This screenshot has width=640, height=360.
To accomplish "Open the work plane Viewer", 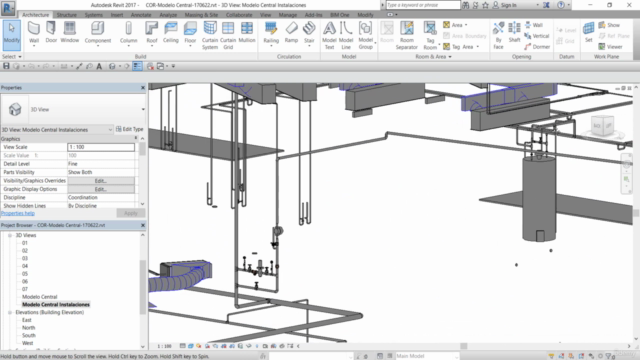I will coord(611,47).
